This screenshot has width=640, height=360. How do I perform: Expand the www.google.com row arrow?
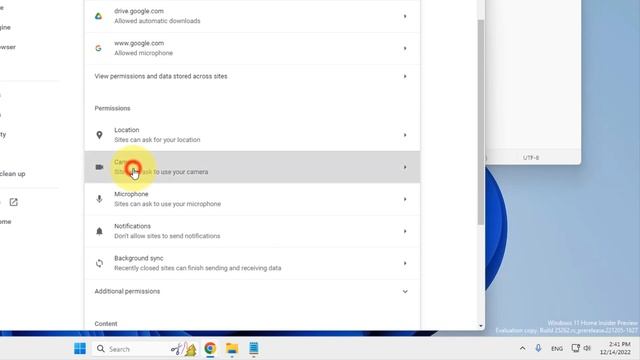405,48
